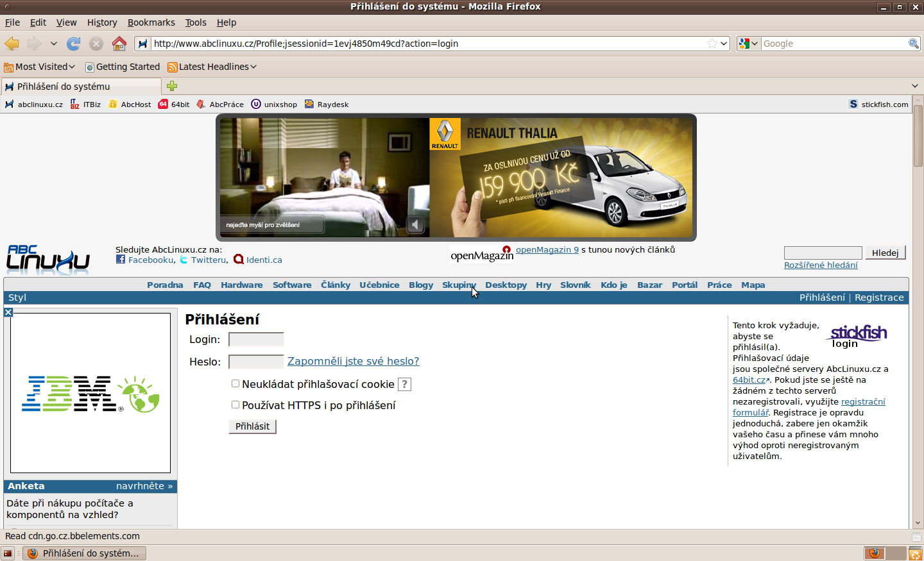
Task: Open the Poradna navigation link
Action: [165, 285]
